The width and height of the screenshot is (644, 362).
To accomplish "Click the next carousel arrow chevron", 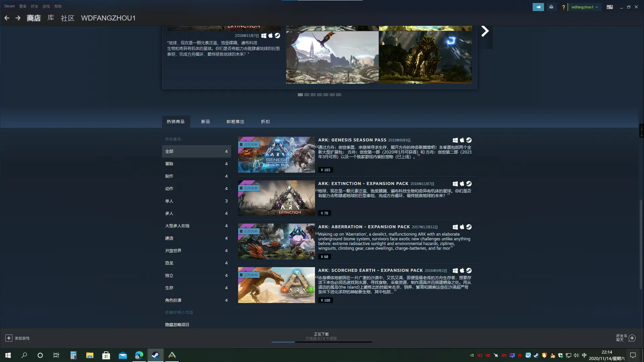I will pyautogui.click(x=485, y=31).
